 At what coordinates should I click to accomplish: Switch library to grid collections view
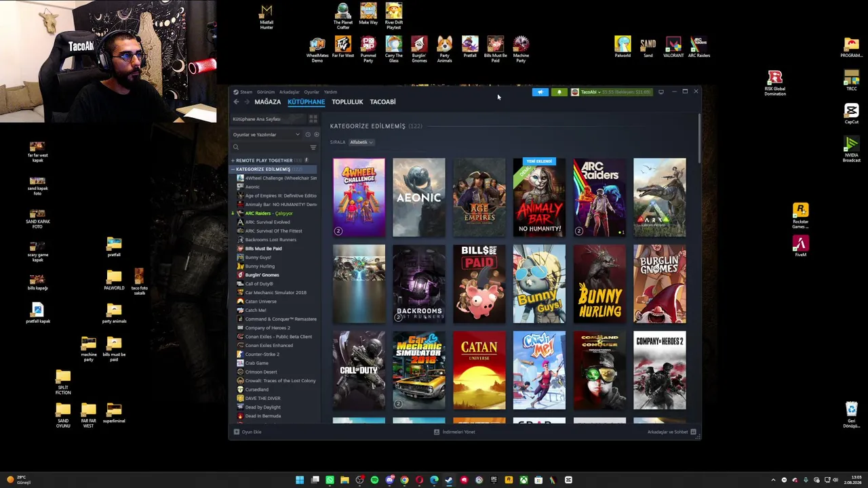coord(313,119)
